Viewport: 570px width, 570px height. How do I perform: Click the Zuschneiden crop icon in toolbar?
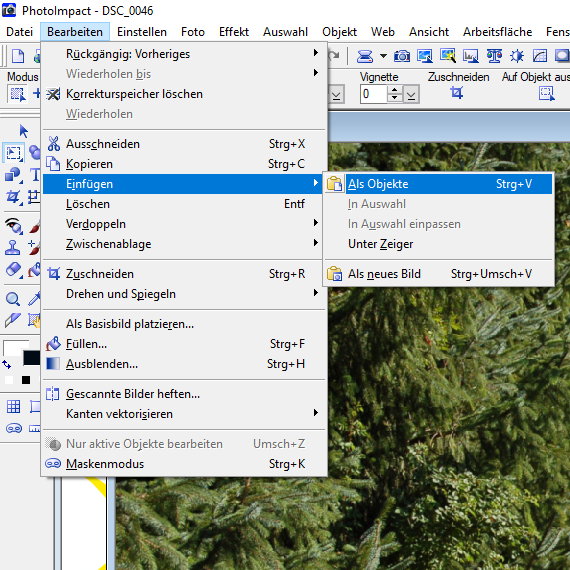pyautogui.click(x=457, y=93)
